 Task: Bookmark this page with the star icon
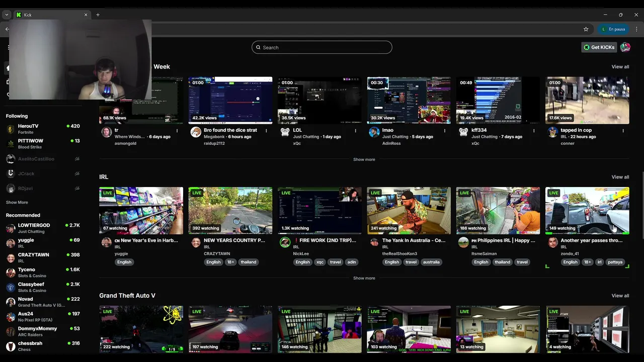coord(586,29)
